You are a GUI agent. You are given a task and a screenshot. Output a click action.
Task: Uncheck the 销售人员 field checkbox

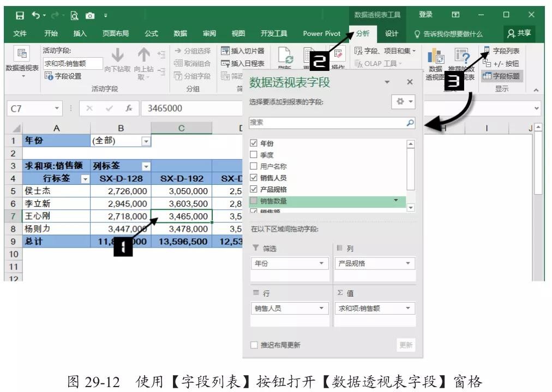click(x=253, y=177)
